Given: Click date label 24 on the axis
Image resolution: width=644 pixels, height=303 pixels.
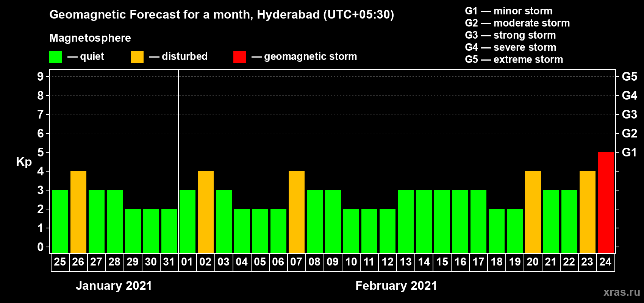Looking at the screenshot, I should 605,262.
